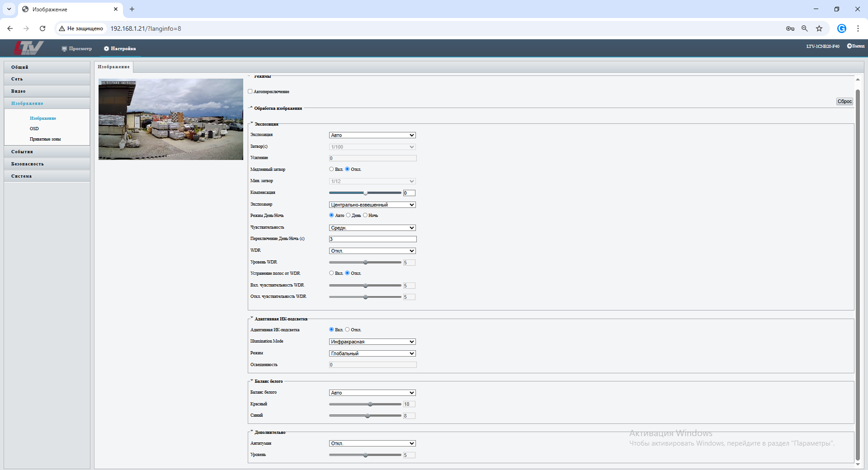Collapse the Дополнительно section
868x470 pixels.
click(x=252, y=431)
